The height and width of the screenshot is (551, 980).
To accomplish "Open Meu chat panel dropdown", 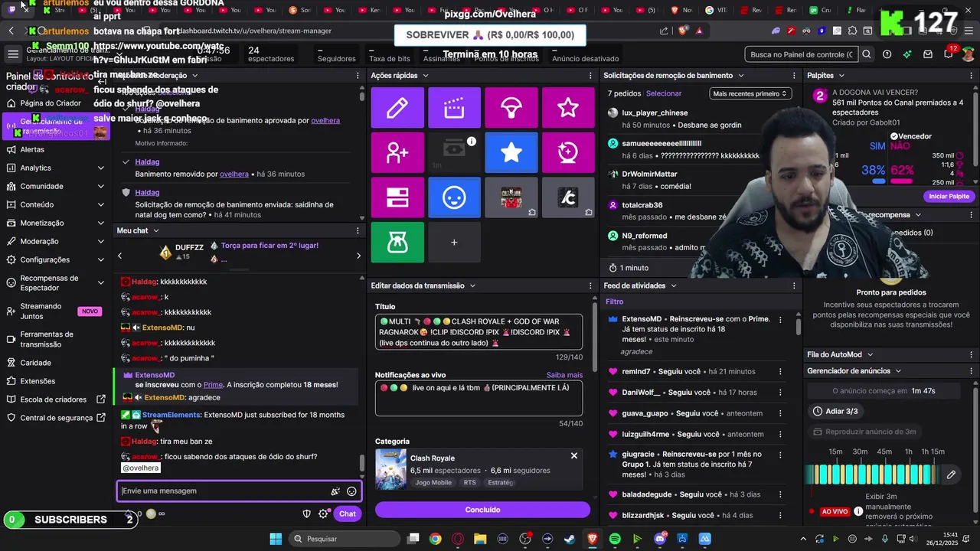I will click(156, 230).
